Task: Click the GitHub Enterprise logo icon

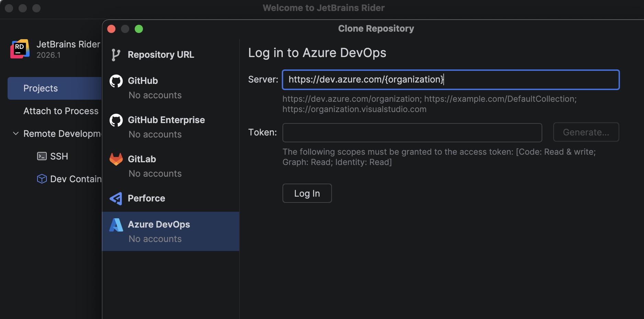Action: pyautogui.click(x=116, y=120)
